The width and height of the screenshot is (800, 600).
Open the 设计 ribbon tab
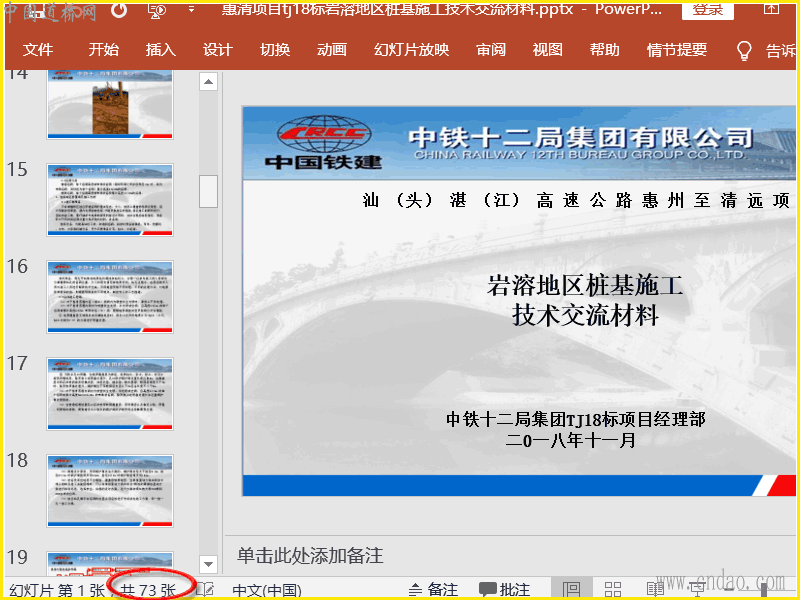click(218, 50)
